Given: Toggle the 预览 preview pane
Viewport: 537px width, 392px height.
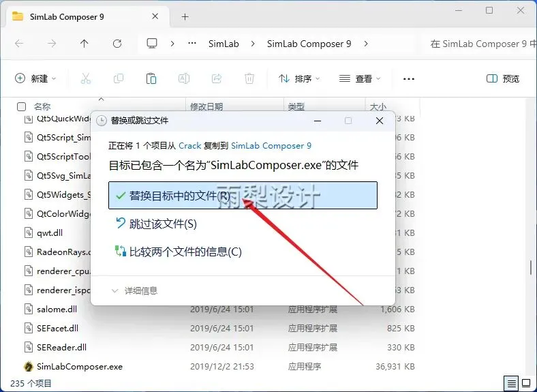Looking at the screenshot, I should tap(503, 79).
